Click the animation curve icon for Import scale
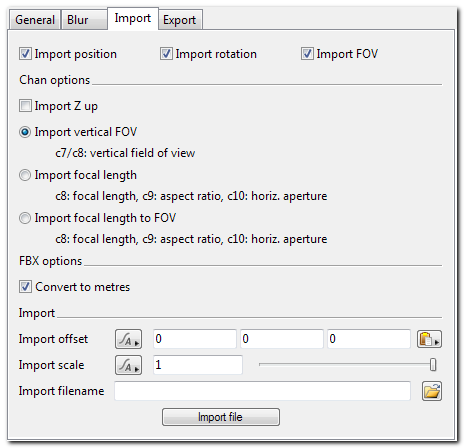Screen dimensions: 464x448 point(128,365)
